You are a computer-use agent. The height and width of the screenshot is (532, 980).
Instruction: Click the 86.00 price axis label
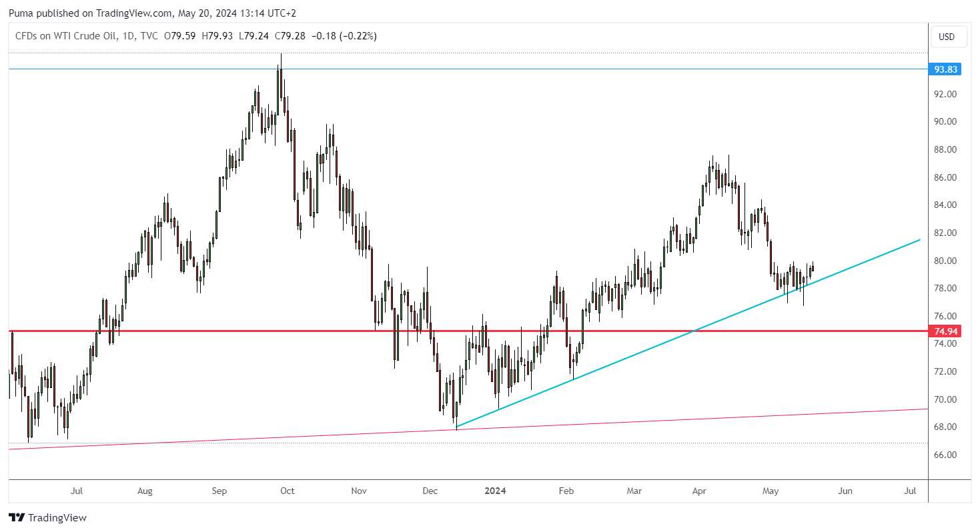(946, 177)
